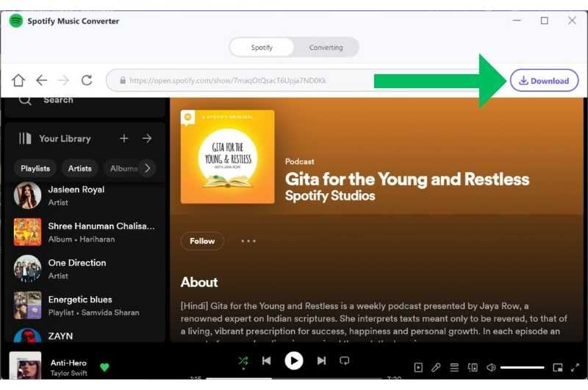The image size is (588, 390).
Task: Open the Energetic blues playlist
Action: [x=85, y=306]
